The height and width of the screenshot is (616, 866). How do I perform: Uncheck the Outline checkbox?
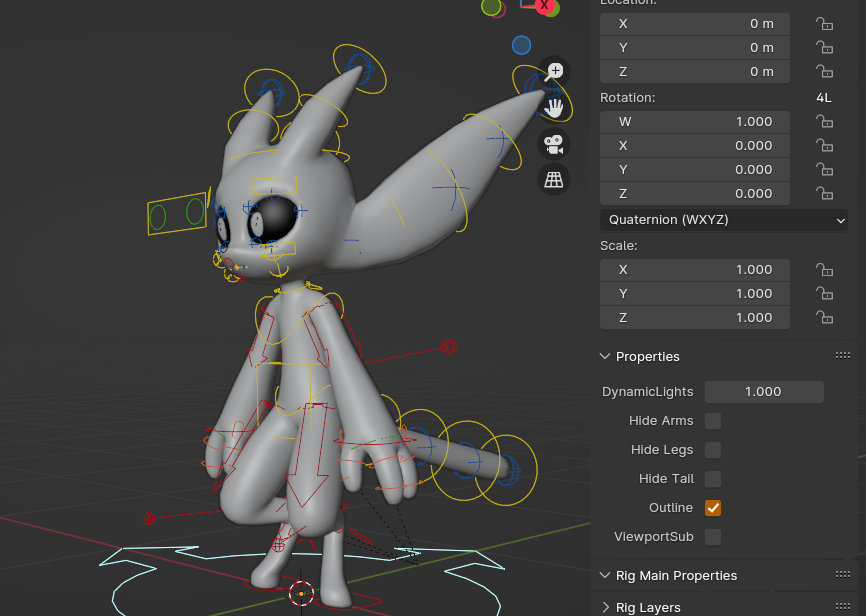[x=713, y=508]
